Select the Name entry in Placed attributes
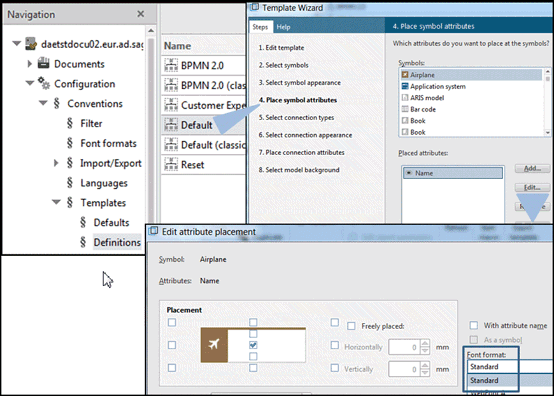Viewport: 554px width, 396px height. coord(453,173)
